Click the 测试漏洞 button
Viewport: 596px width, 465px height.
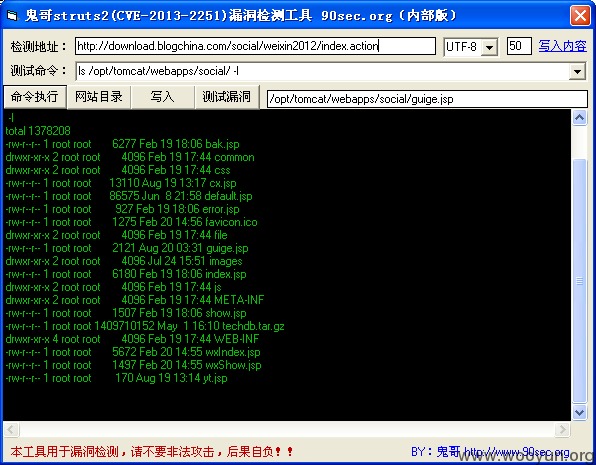(227, 97)
